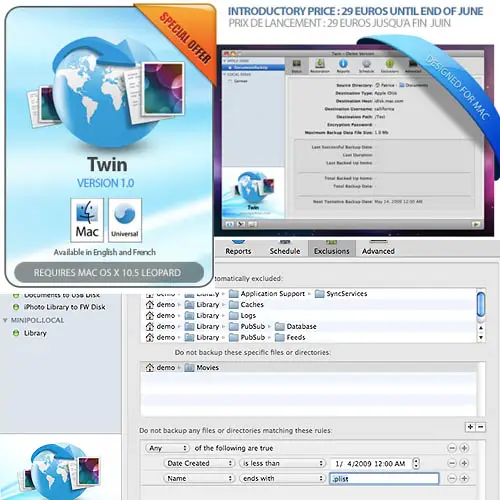Click the home icon in the Movies row
Viewport: 500px width, 500px height.
150,367
